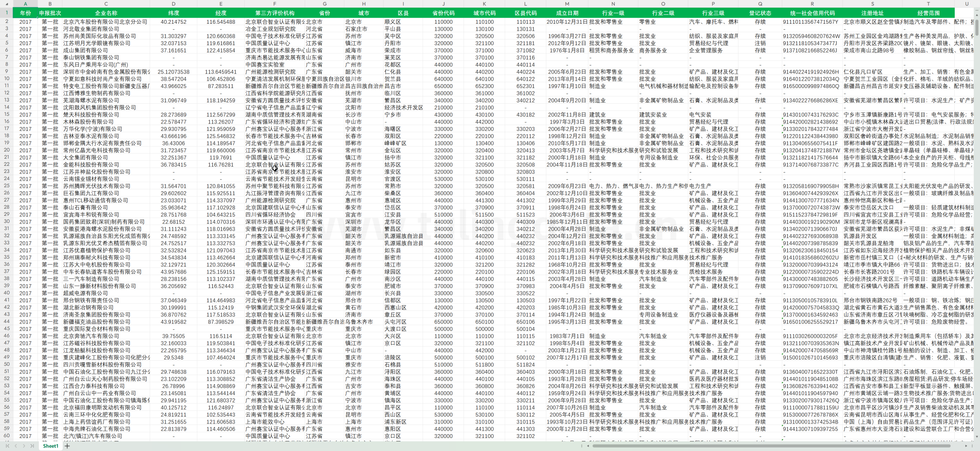Select column J header
Screen dimensions: 980x451
coord(443,4)
